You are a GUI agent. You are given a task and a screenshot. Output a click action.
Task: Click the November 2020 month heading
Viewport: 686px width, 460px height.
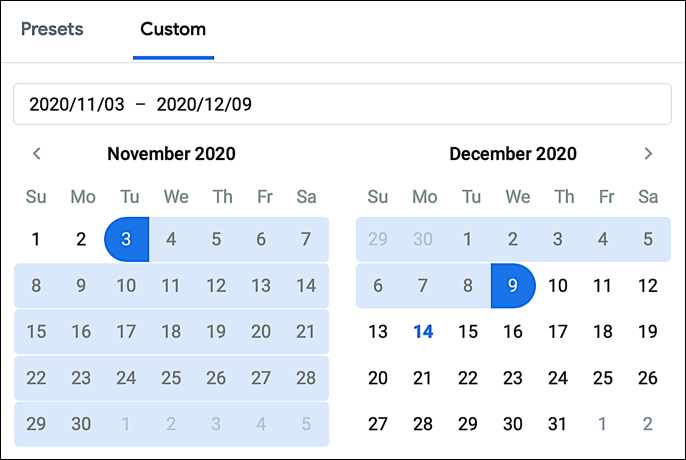(171, 154)
